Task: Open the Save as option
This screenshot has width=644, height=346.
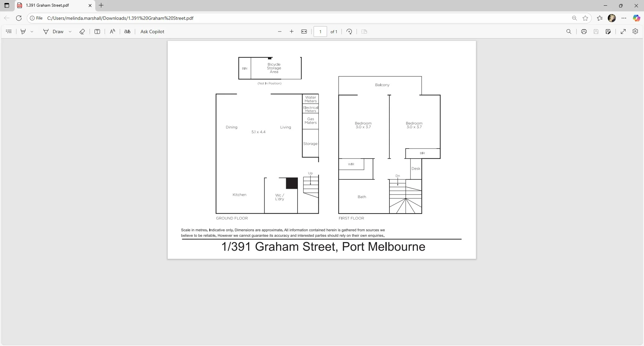Action: click(x=608, y=32)
